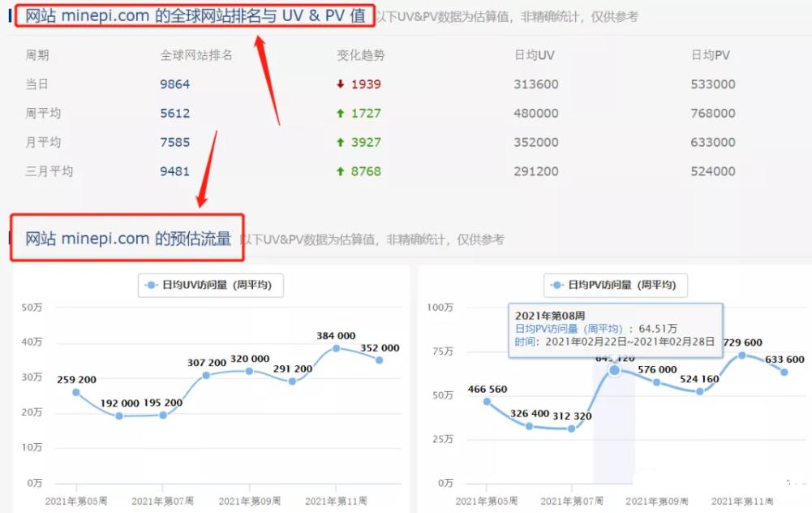Click the monthly PV value 633000
This screenshot has height=513, width=812.
pos(712,142)
